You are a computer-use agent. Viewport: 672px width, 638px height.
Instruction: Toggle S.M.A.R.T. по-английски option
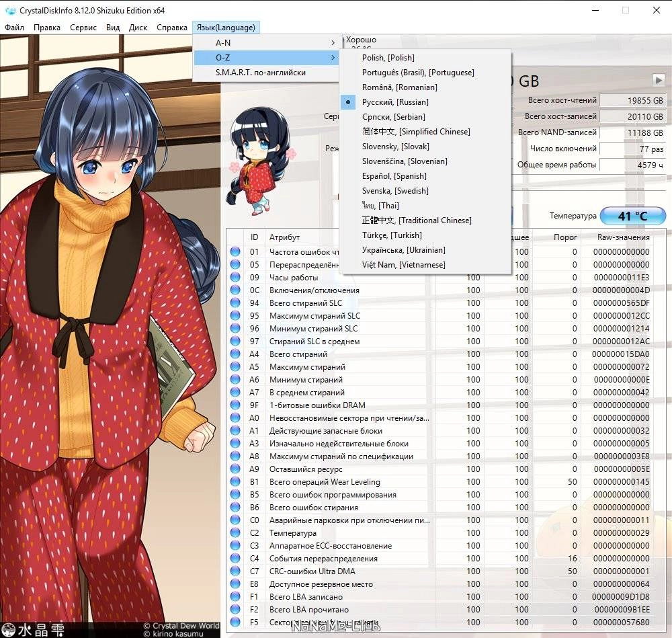[267, 73]
